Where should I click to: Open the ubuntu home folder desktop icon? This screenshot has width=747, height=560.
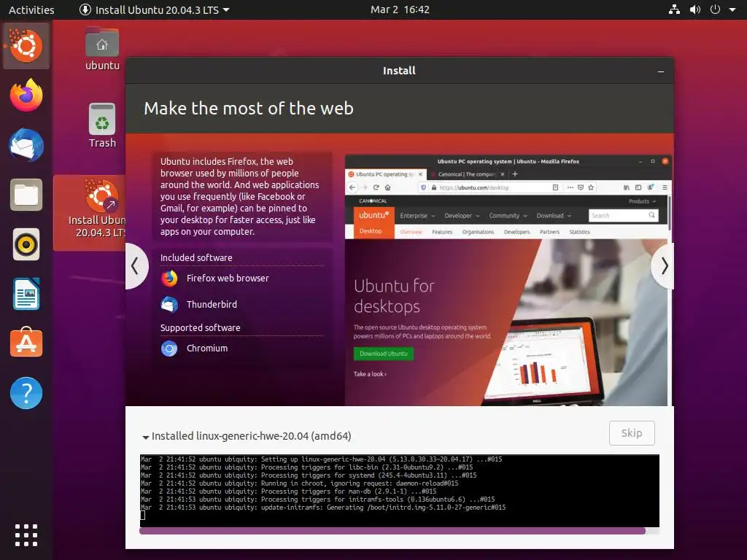pyautogui.click(x=102, y=49)
